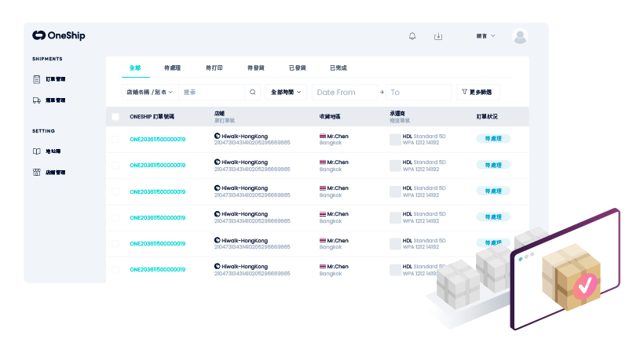This screenshot has height=353, width=644.
Task: Toggle the select-all checkbox in table header
Action: pyautogui.click(x=115, y=117)
